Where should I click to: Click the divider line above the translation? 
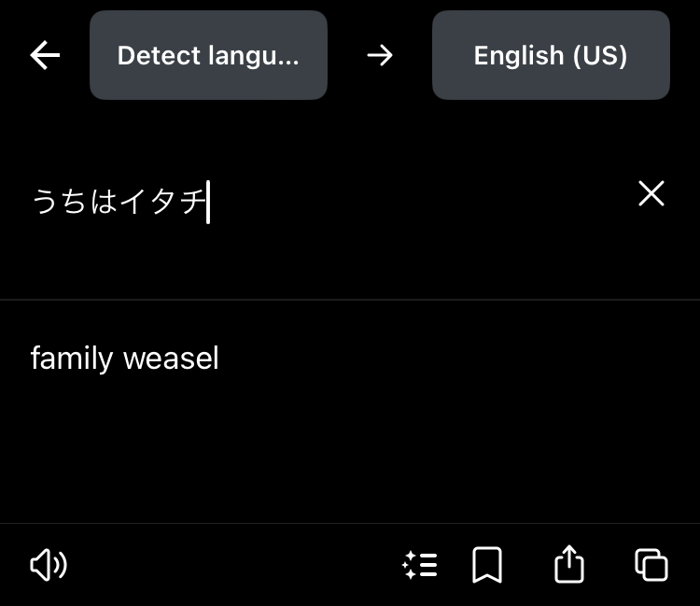click(x=350, y=300)
